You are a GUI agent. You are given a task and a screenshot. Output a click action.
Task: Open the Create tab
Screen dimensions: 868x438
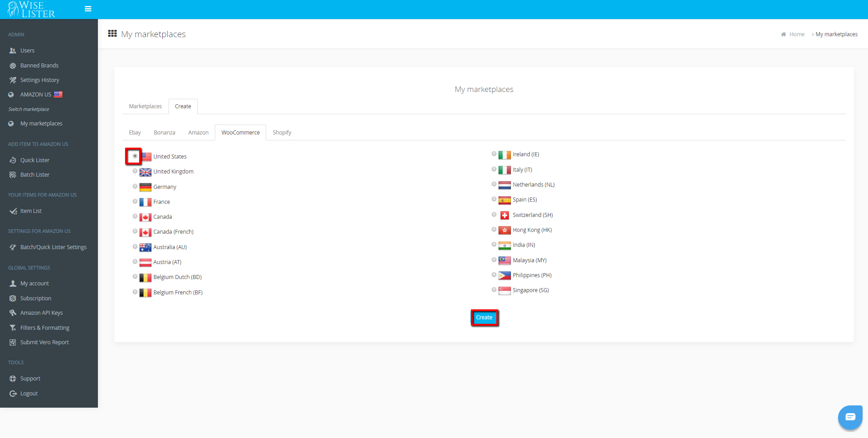(x=183, y=106)
